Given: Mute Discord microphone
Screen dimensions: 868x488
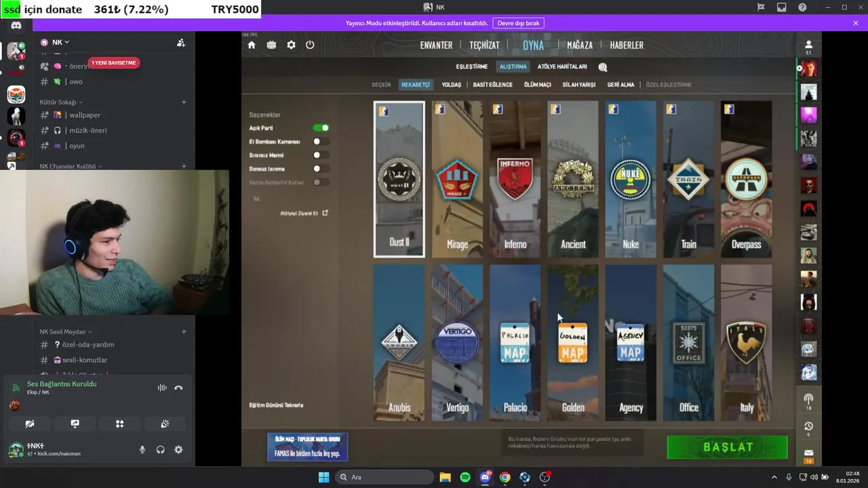Looking at the screenshot, I should click(142, 449).
